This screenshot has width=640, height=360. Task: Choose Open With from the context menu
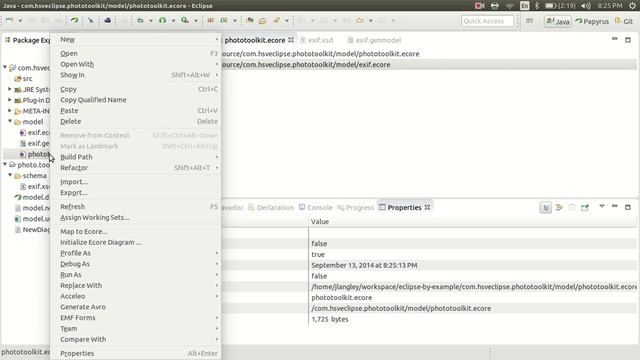tap(136, 64)
